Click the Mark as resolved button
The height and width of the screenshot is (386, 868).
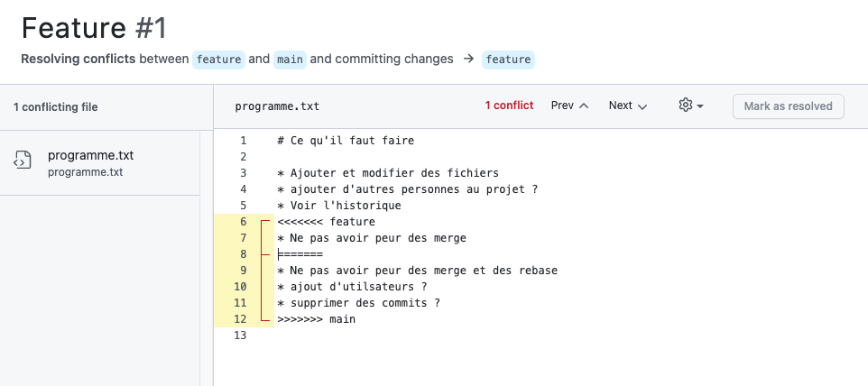tap(788, 106)
